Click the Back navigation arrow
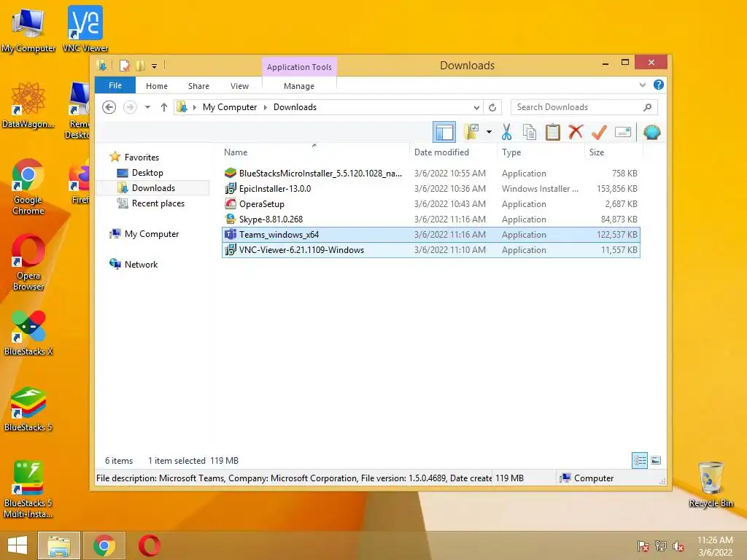Screen dimensions: 747x560 [x=109, y=107]
